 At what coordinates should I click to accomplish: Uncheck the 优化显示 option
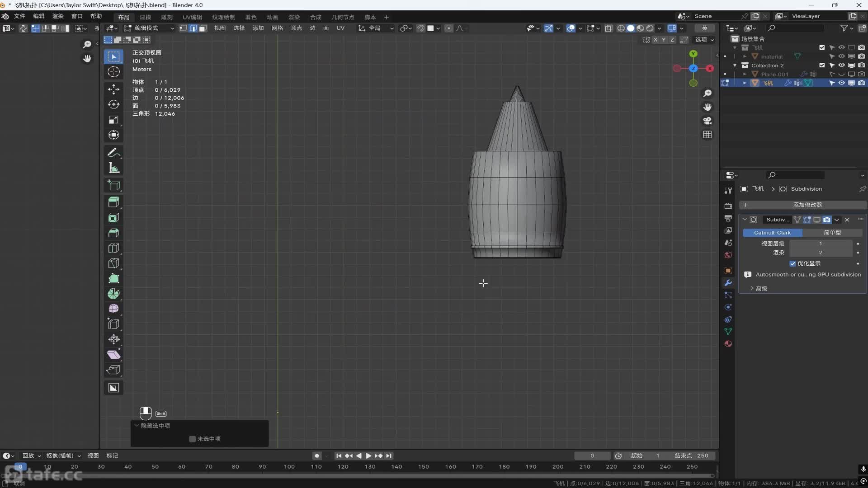(793, 263)
